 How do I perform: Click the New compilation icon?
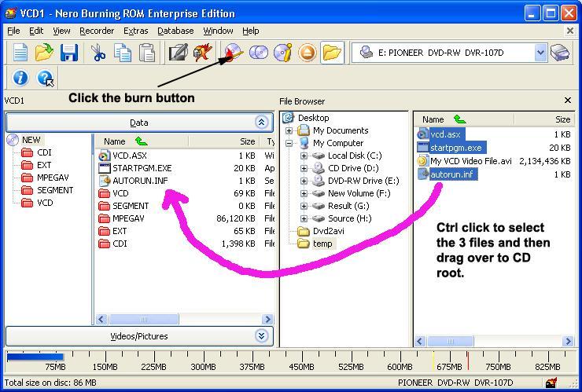click(20, 53)
